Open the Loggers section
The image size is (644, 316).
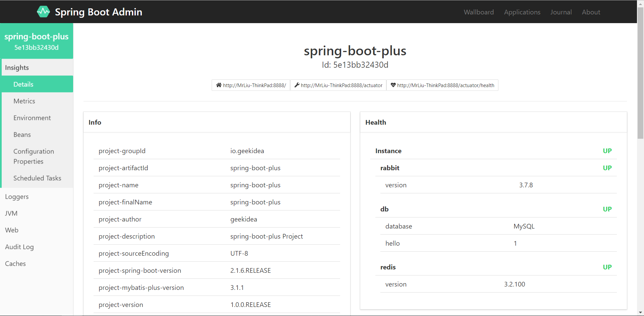pos(37,196)
